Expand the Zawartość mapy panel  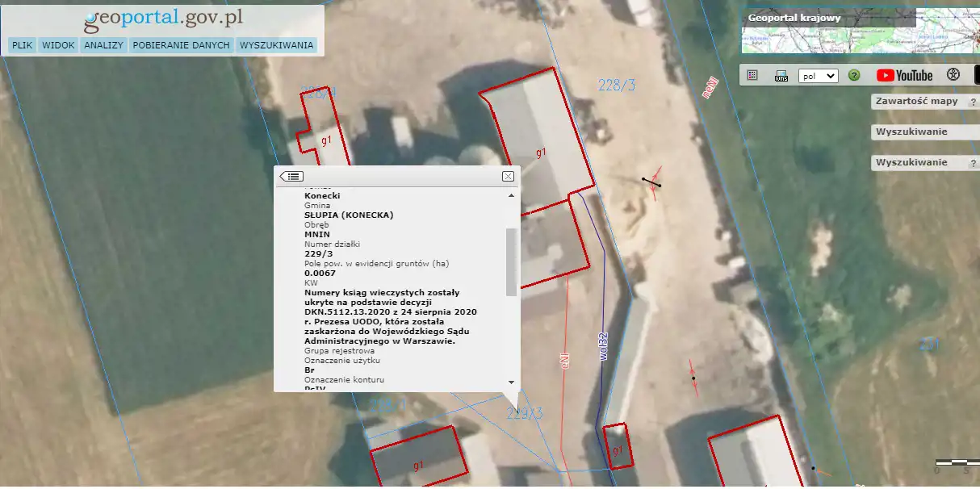(x=916, y=102)
